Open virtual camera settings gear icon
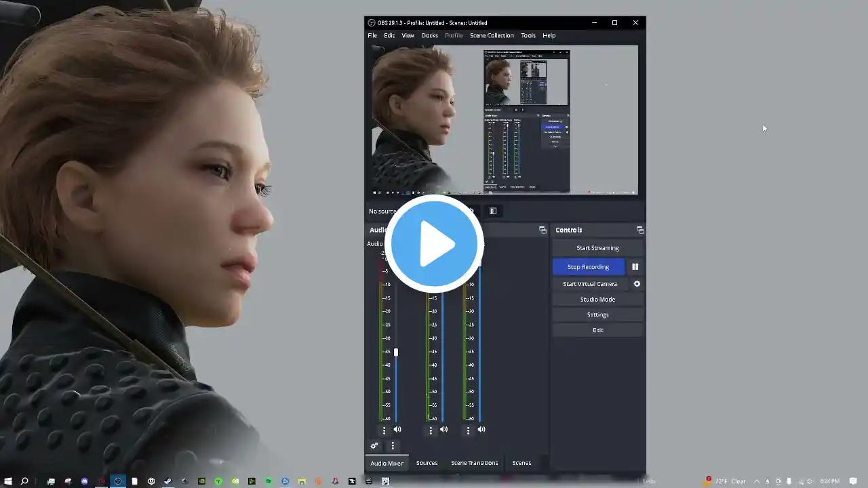Image resolution: width=868 pixels, height=488 pixels. click(637, 284)
